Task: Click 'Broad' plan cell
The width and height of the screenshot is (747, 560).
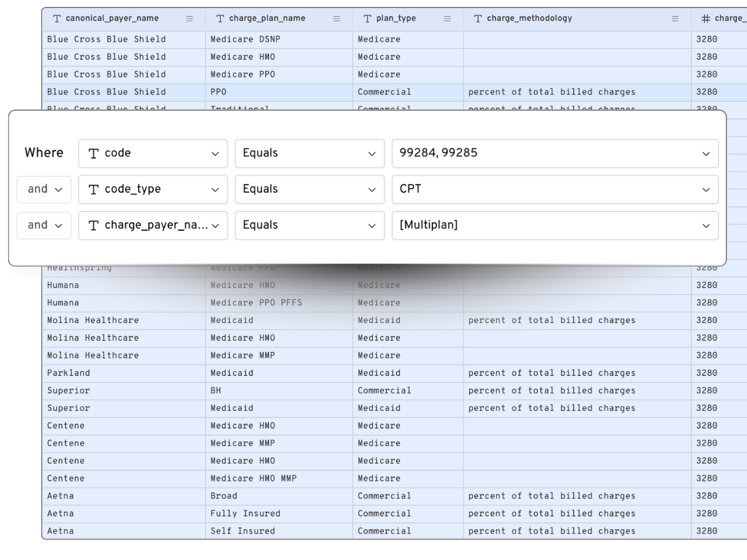Action: 279,497
